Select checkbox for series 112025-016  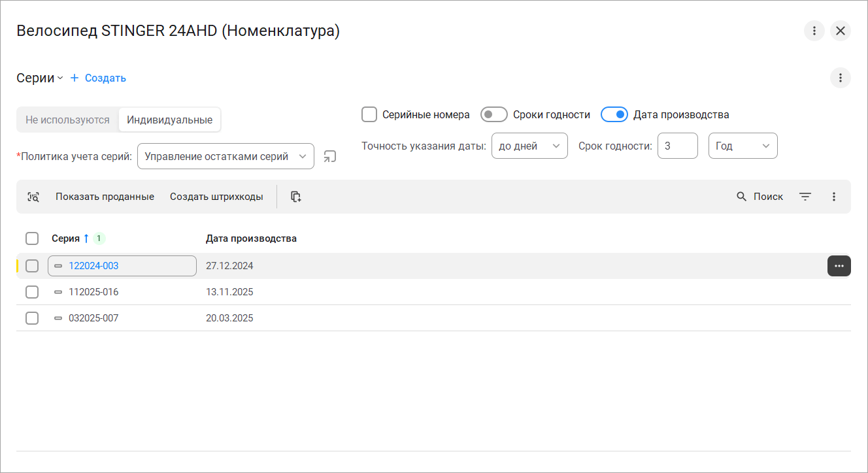[x=32, y=292]
